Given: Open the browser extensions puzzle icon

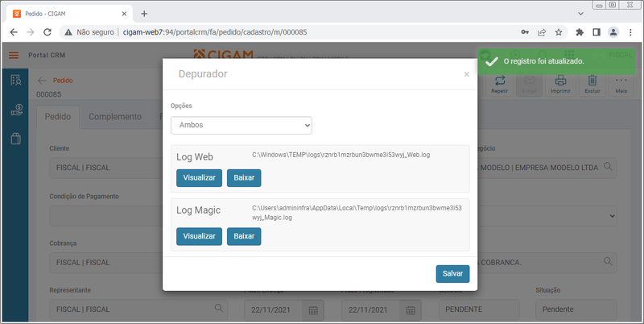Looking at the screenshot, I should tap(580, 32).
